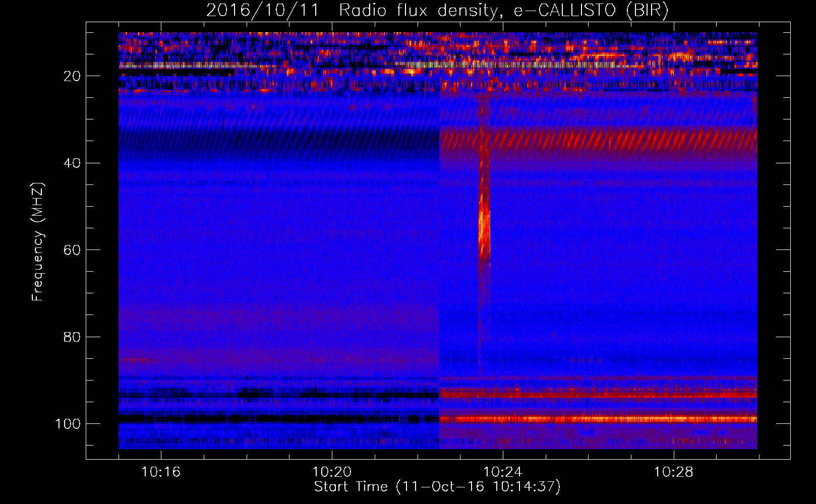
Task: Click the '40' frequency tick label
Action: (72, 163)
